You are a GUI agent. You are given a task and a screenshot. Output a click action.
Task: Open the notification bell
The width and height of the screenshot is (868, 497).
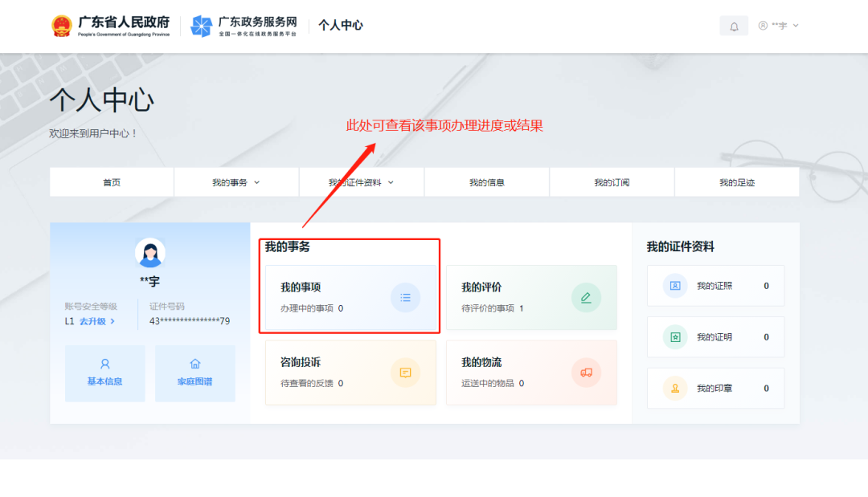[733, 25]
